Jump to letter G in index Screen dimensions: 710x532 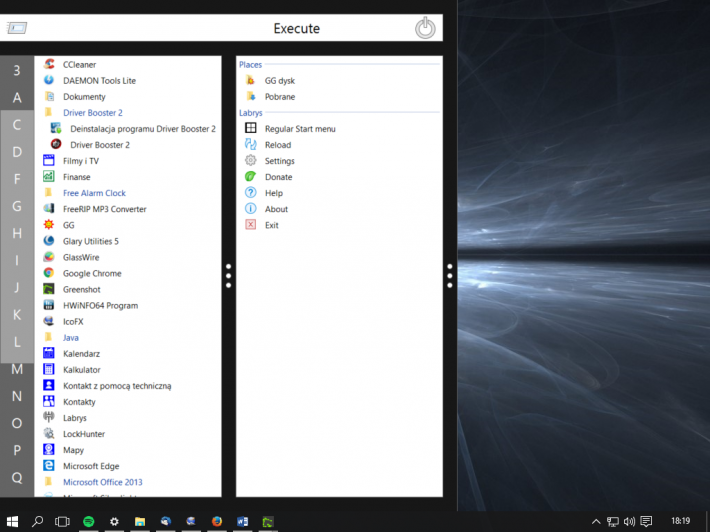click(x=17, y=206)
